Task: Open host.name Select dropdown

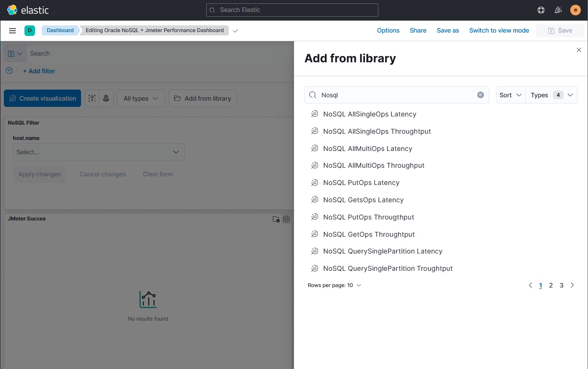Action: click(x=98, y=152)
